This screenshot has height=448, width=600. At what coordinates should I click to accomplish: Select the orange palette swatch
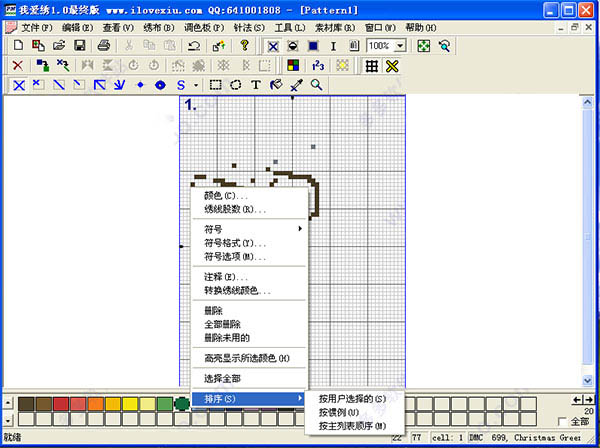(95, 404)
